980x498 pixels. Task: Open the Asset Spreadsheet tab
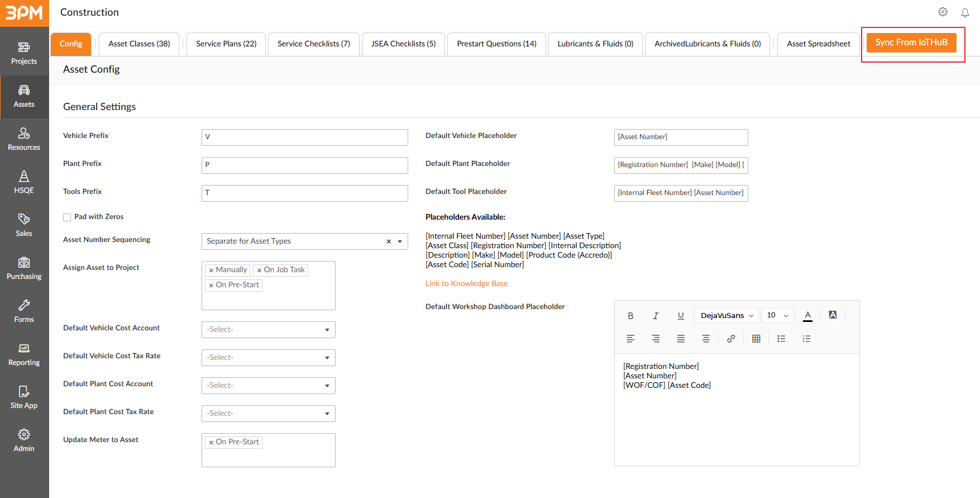(819, 44)
